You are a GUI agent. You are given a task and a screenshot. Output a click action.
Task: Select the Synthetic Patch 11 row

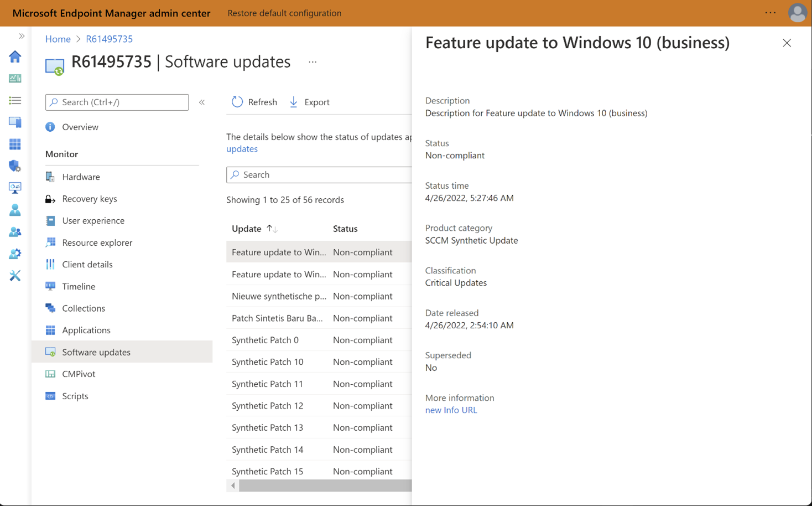tap(319, 384)
